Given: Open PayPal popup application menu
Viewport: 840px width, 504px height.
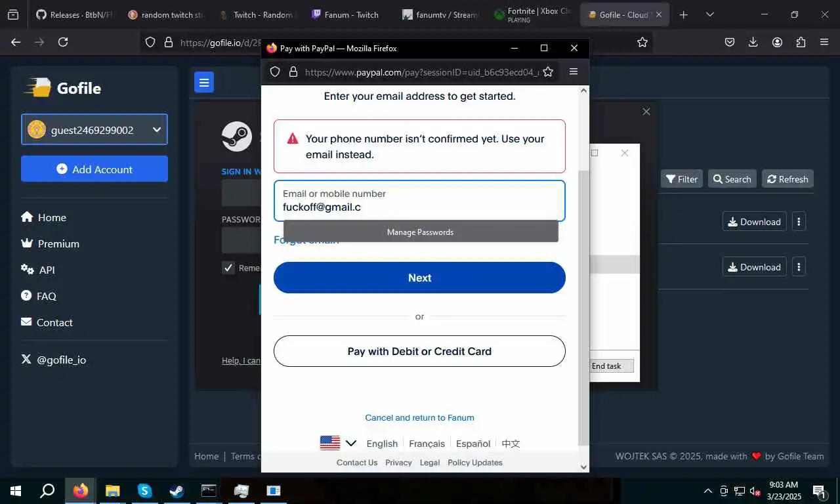Looking at the screenshot, I should [x=574, y=72].
